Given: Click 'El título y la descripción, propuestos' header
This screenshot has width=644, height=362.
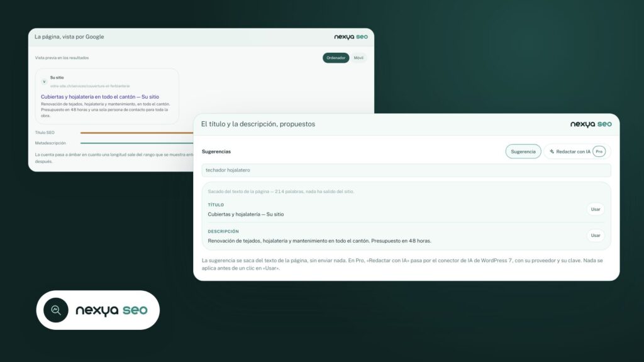Looking at the screenshot, I should pos(258,124).
